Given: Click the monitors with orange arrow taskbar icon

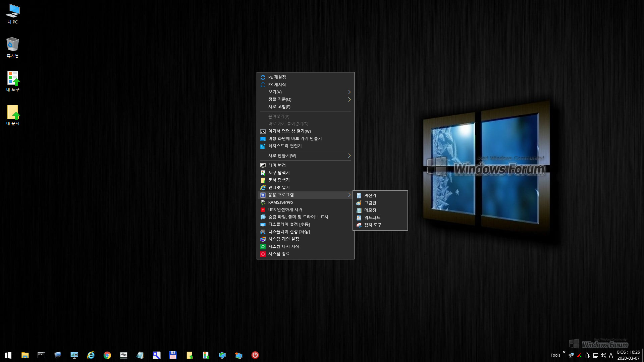Looking at the screenshot, I should point(238,355).
